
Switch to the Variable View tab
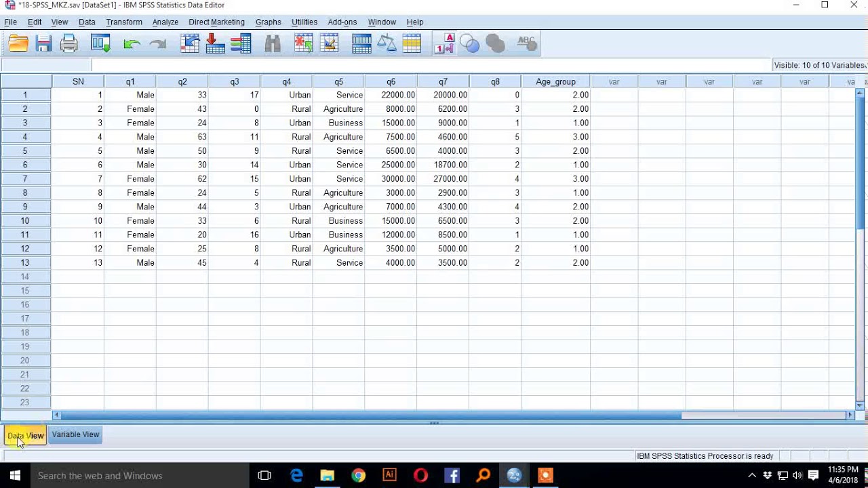(75, 434)
